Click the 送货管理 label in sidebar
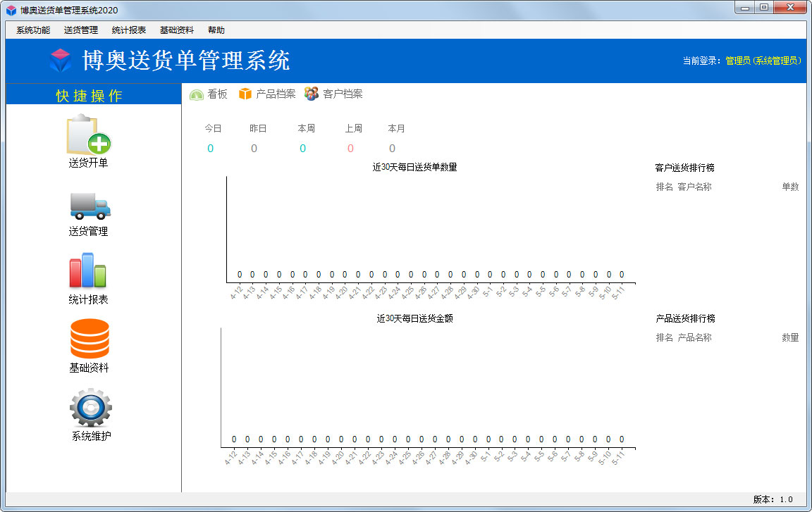This screenshot has height=512, width=812. pos(89,231)
